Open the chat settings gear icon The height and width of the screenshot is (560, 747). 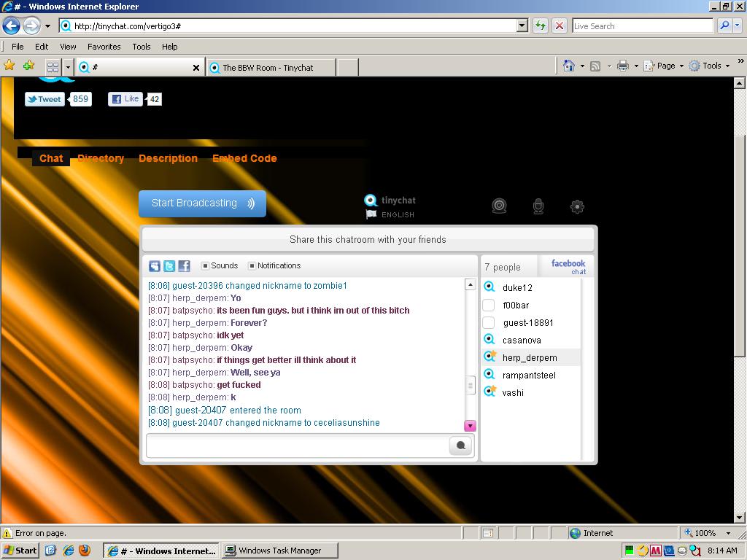(x=577, y=206)
